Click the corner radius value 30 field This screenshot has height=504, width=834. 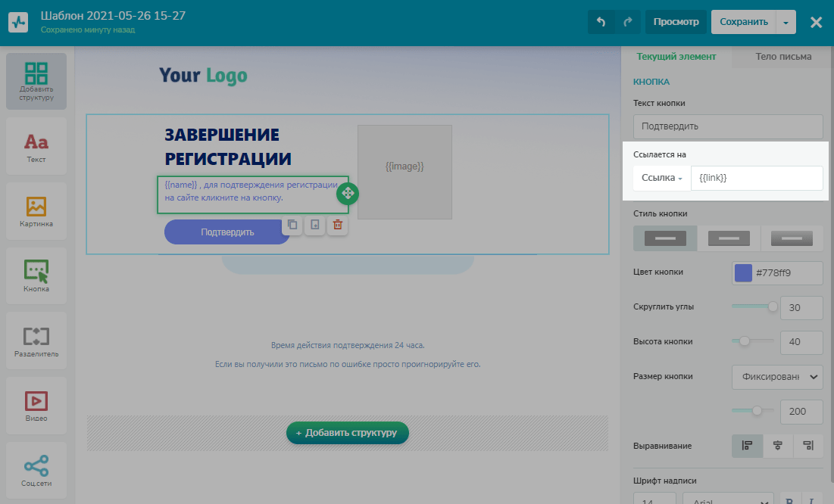[801, 308]
